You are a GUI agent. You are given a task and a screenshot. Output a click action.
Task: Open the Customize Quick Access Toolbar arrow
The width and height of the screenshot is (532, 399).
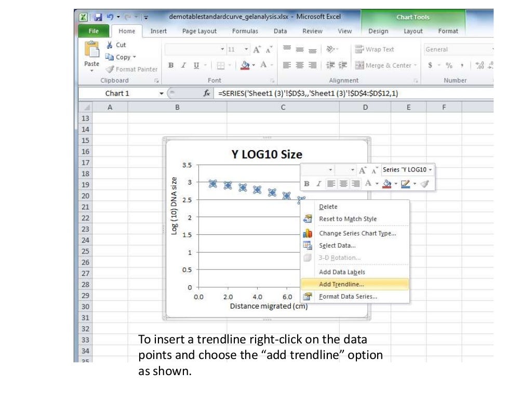pyautogui.click(x=146, y=17)
